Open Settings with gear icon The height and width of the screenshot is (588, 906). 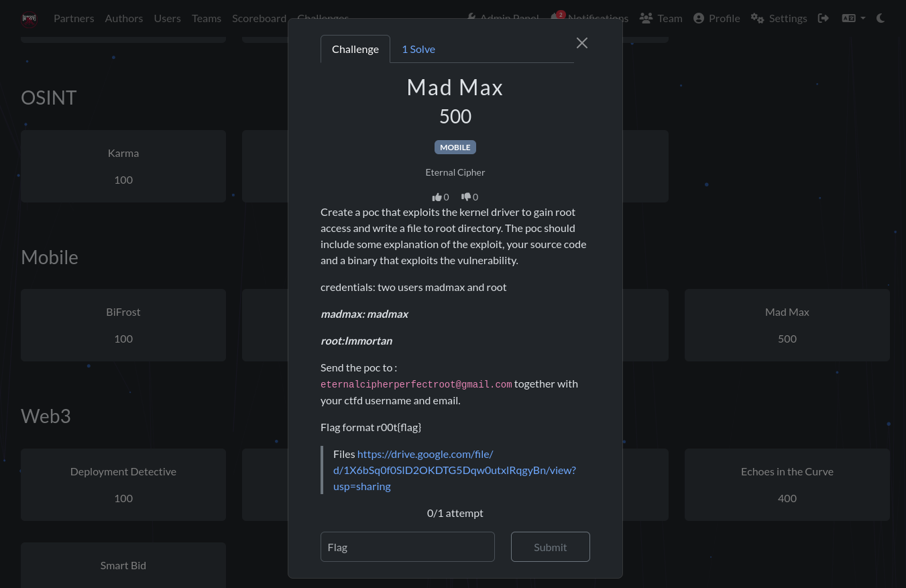pyautogui.click(x=779, y=18)
